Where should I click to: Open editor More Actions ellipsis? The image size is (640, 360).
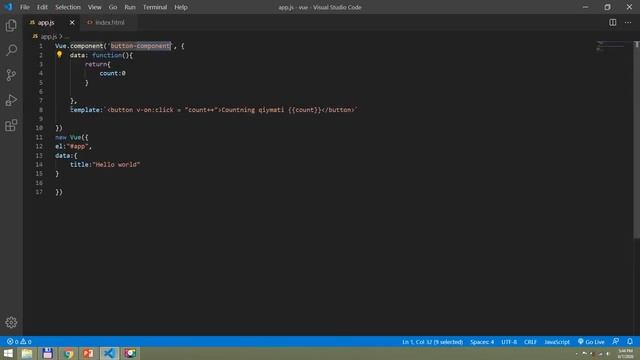(628, 22)
